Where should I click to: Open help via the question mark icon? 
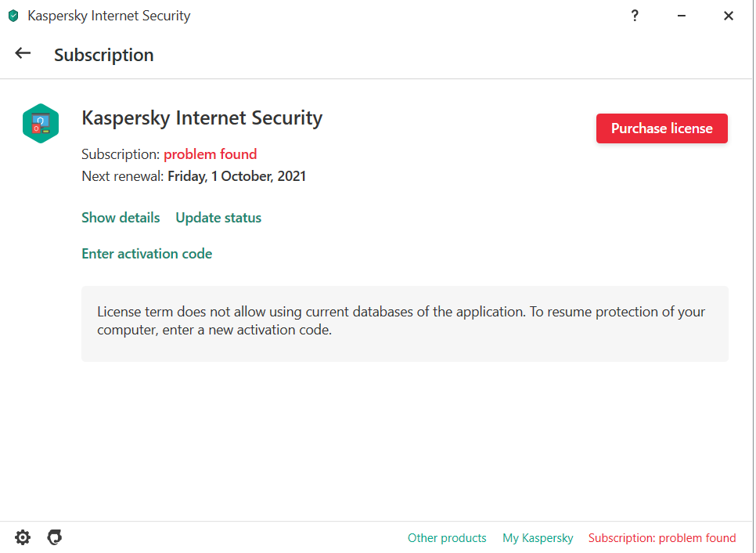point(635,16)
